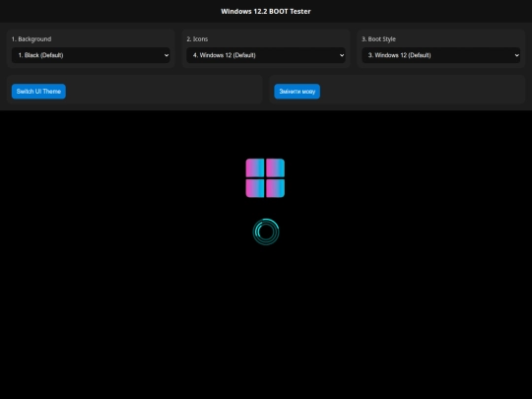Open the Boot Style dropdown

440,55
